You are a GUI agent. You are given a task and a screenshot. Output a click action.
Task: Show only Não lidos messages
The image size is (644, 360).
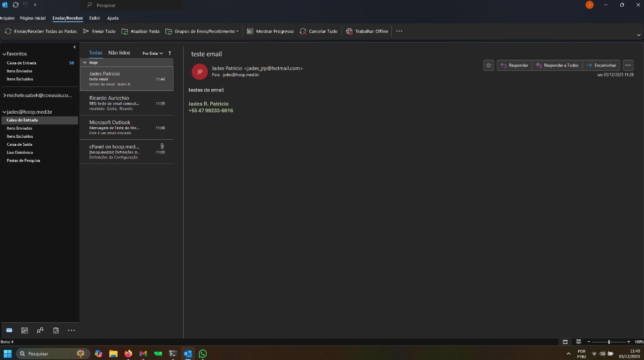(x=119, y=53)
